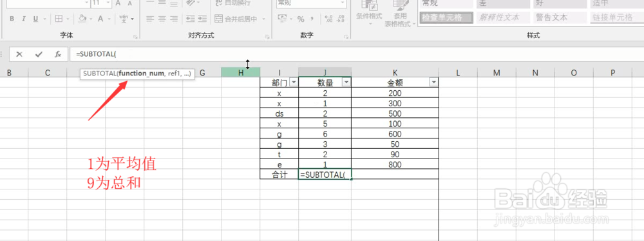The image size is (644, 241).
Task: Align text left icon
Action: click(151, 19)
